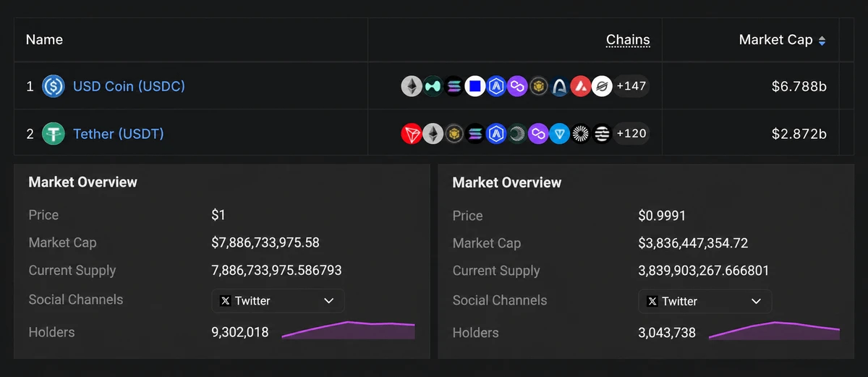Click the Aptos chain icon in USDT row

coord(602,134)
